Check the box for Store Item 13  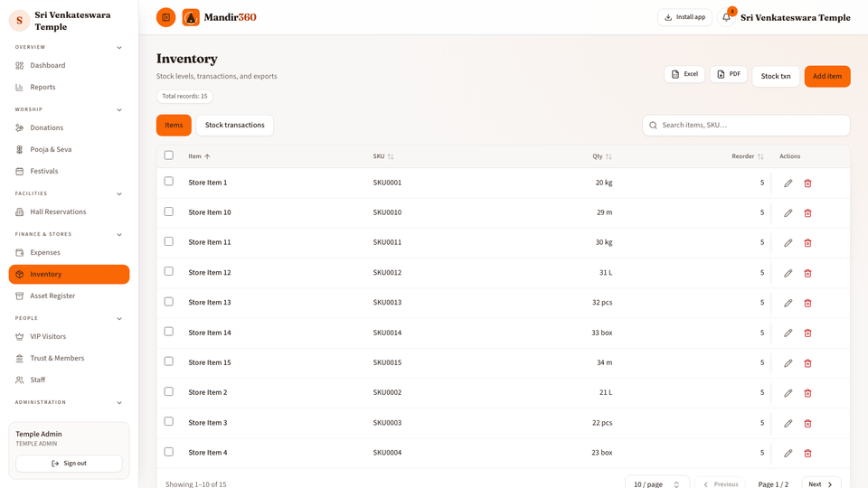[x=169, y=302]
